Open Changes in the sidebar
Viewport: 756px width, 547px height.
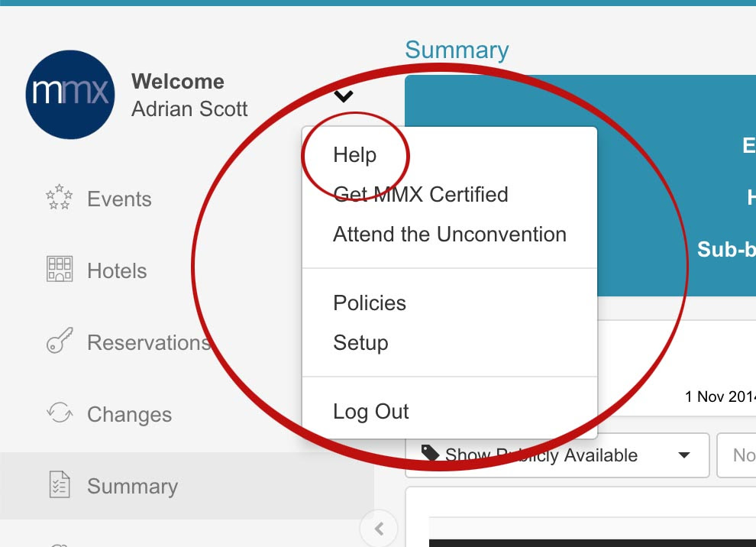click(x=129, y=415)
